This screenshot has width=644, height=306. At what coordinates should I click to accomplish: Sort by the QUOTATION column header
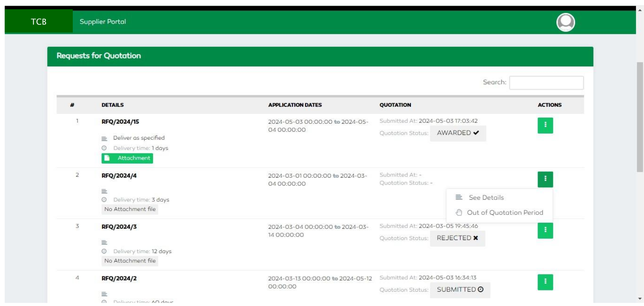click(395, 105)
